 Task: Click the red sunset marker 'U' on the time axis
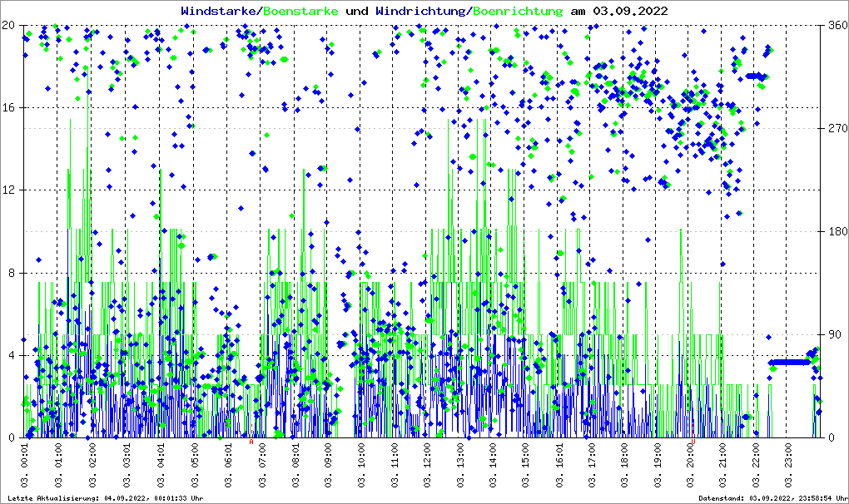coord(694,442)
